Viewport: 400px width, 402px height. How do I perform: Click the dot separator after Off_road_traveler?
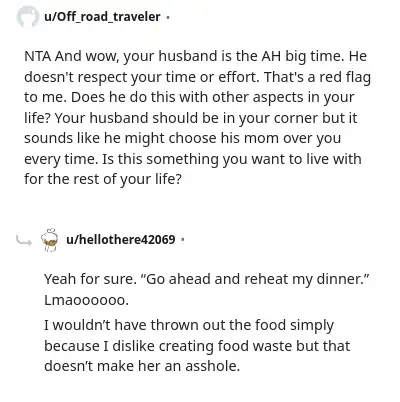click(168, 17)
